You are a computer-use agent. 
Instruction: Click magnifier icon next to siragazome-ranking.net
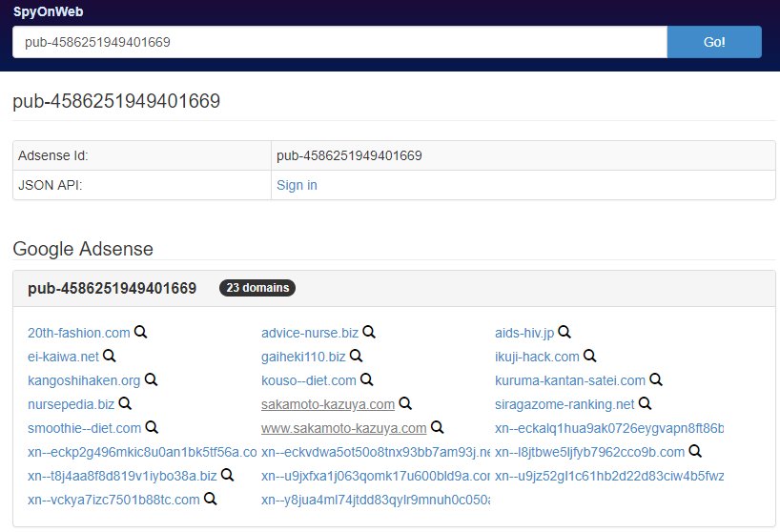coord(646,403)
